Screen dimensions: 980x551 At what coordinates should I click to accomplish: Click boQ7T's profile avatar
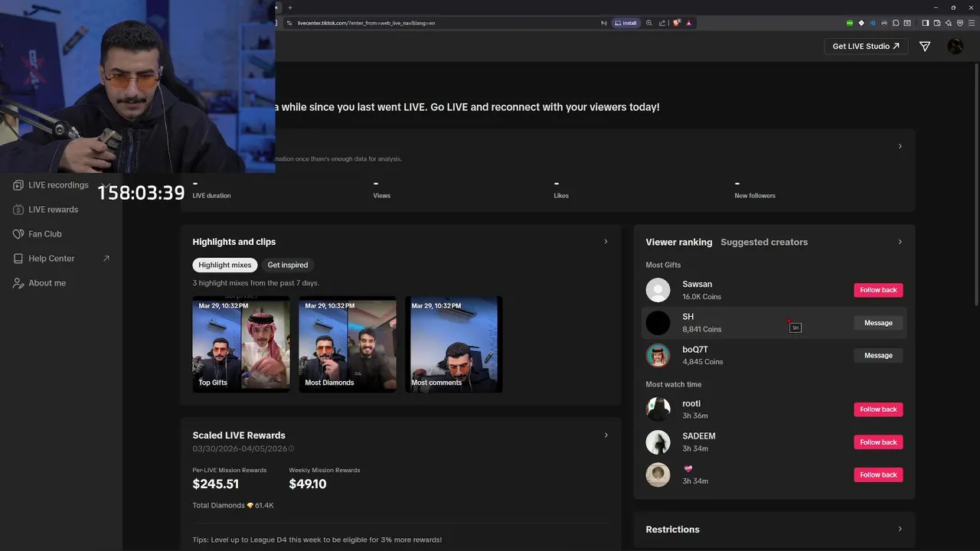[658, 355]
